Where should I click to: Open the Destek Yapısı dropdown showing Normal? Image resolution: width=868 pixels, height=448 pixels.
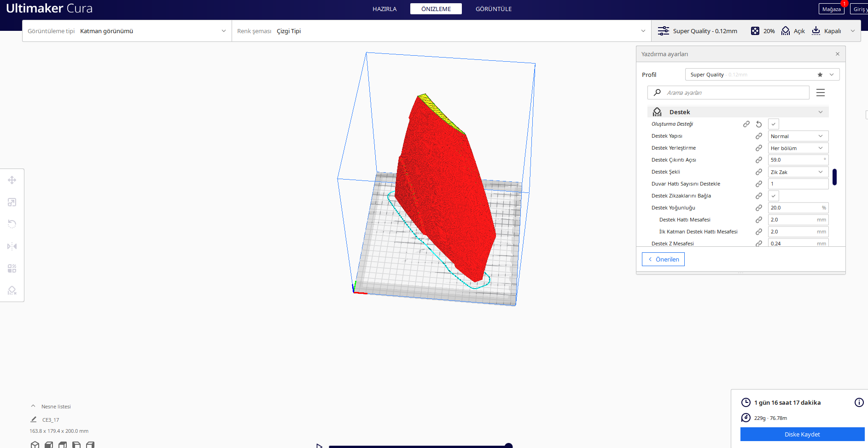click(x=798, y=136)
